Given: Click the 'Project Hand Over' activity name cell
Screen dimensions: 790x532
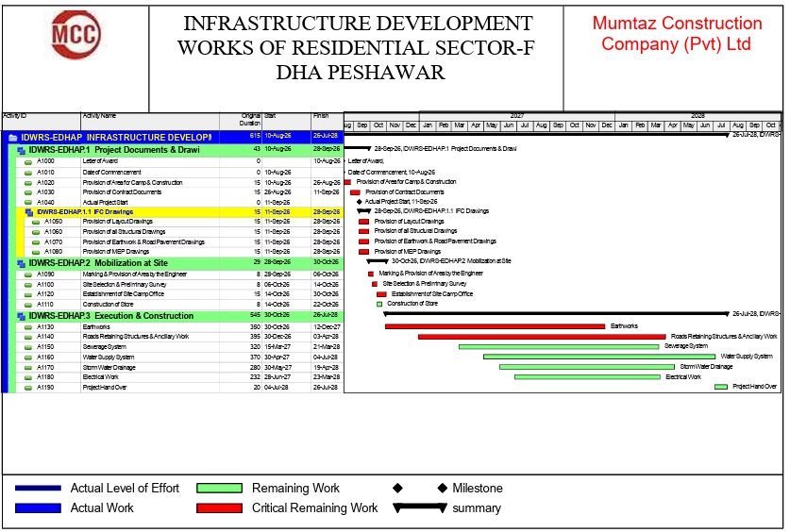Looking at the screenshot, I should click(x=150, y=388).
